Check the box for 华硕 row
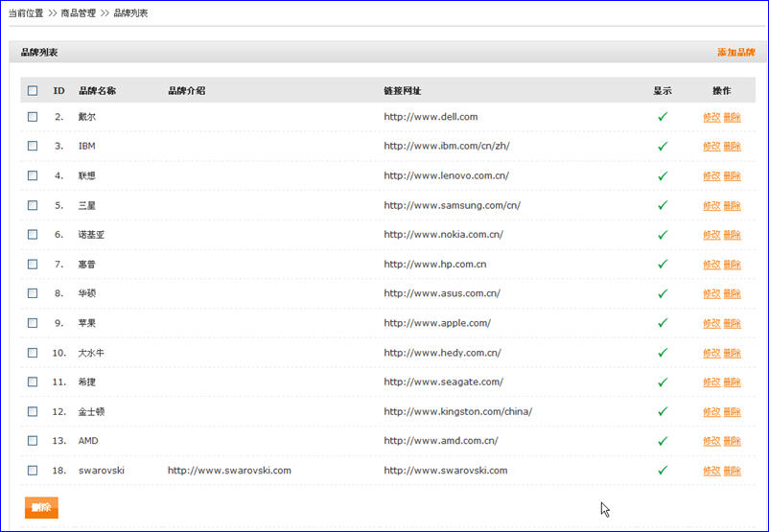The width and height of the screenshot is (769, 532). click(33, 293)
